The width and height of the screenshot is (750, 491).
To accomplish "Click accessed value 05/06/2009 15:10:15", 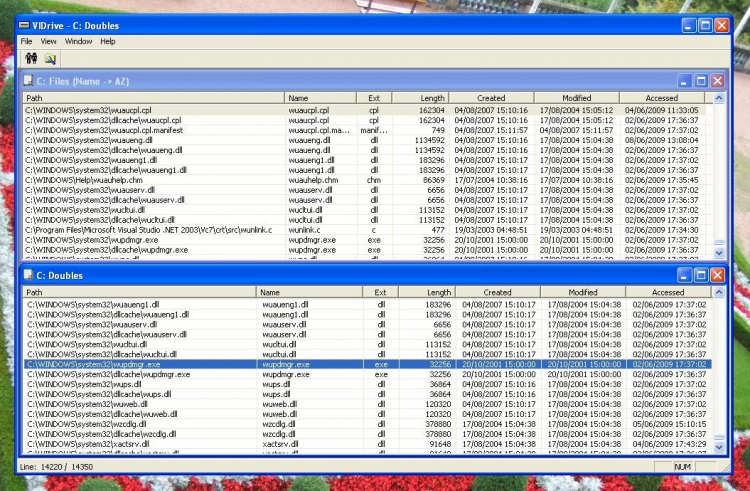I will click(x=669, y=424).
